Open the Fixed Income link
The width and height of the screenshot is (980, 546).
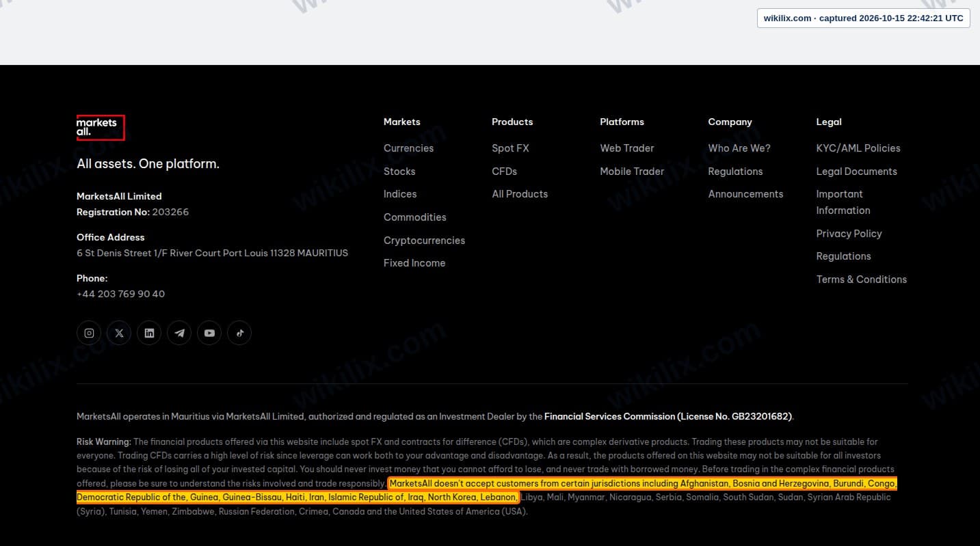[414, 263]
